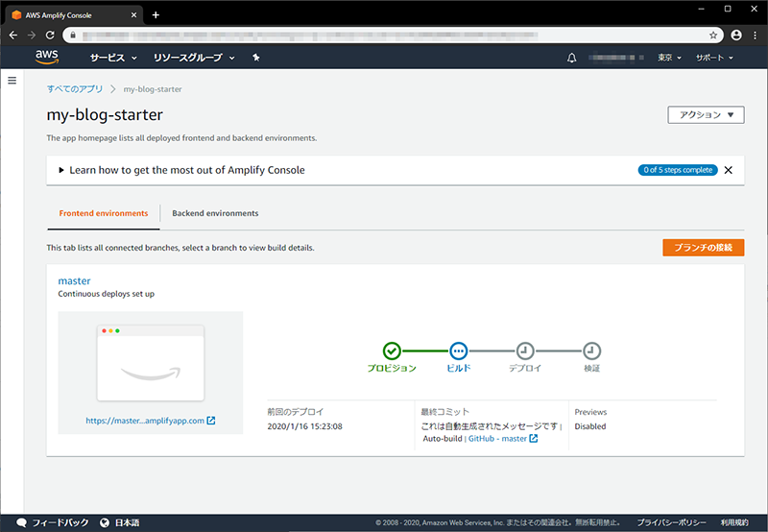The height and width of the screenshot is (532, 768).
Task: Bookmark this page with the star icon
Action: point(713,36)
